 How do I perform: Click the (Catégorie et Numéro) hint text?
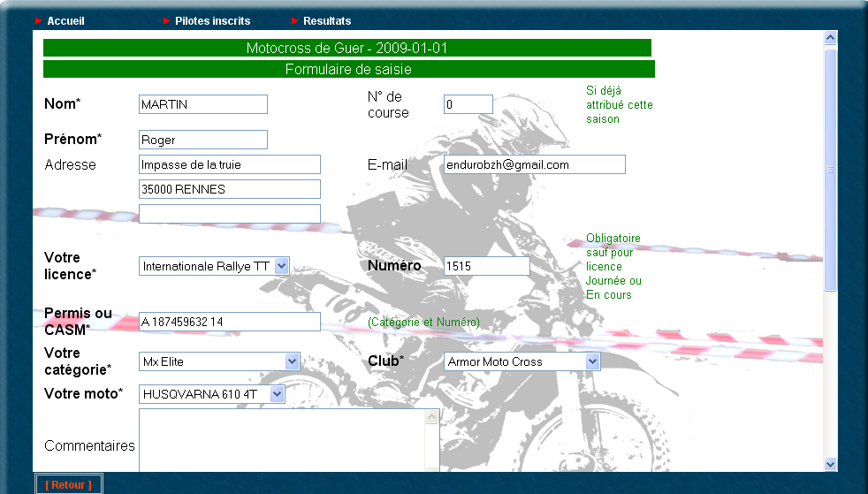coord(423,322)
